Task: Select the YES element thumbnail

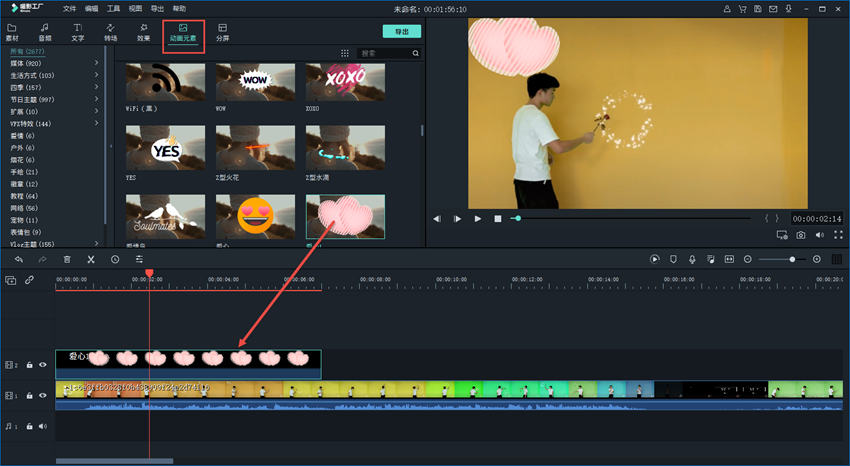Action: pyautogui.click(x=165, y=148)
